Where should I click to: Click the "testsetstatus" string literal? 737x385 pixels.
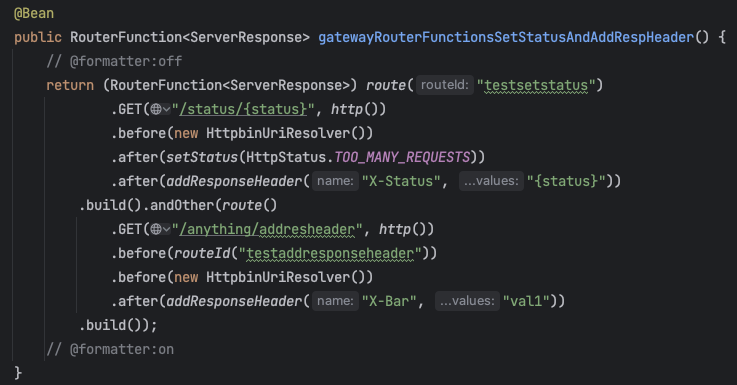click(536, 85)
